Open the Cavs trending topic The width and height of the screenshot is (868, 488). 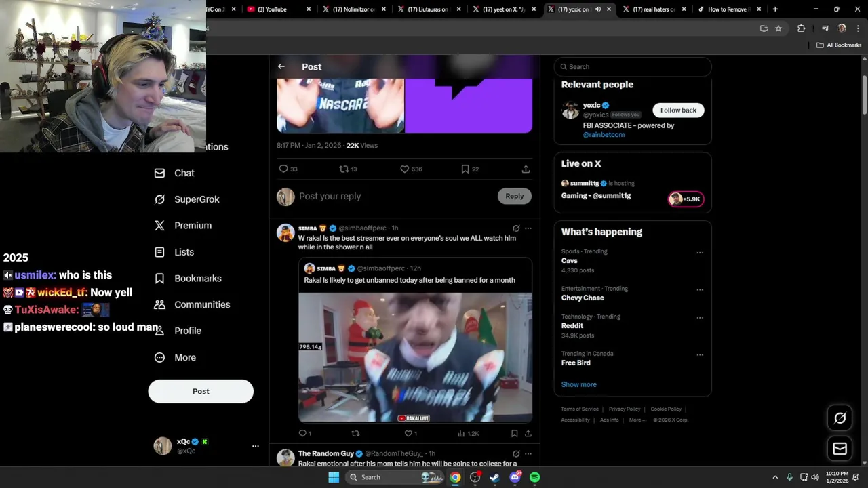[570, 260]
